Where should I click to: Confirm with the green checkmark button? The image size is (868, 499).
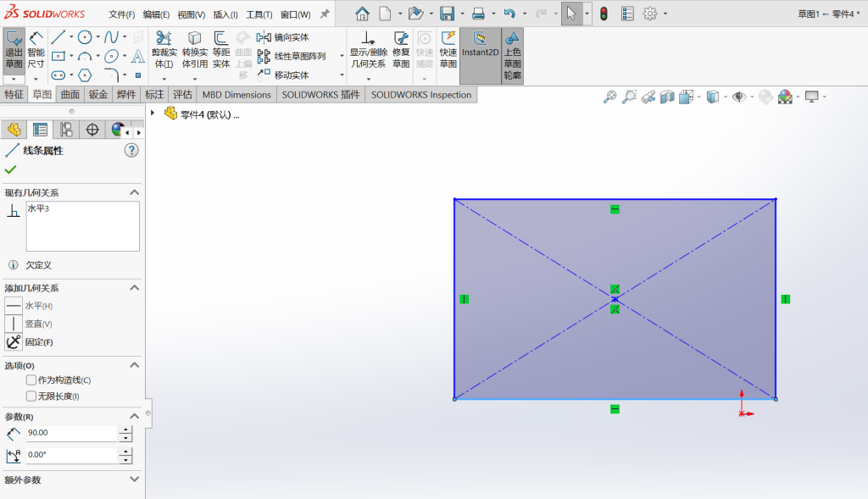click(x=10, y=169)
